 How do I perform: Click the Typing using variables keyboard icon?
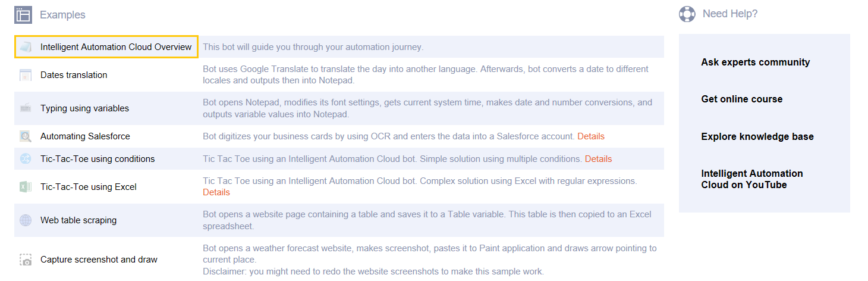tap(25, 108)
